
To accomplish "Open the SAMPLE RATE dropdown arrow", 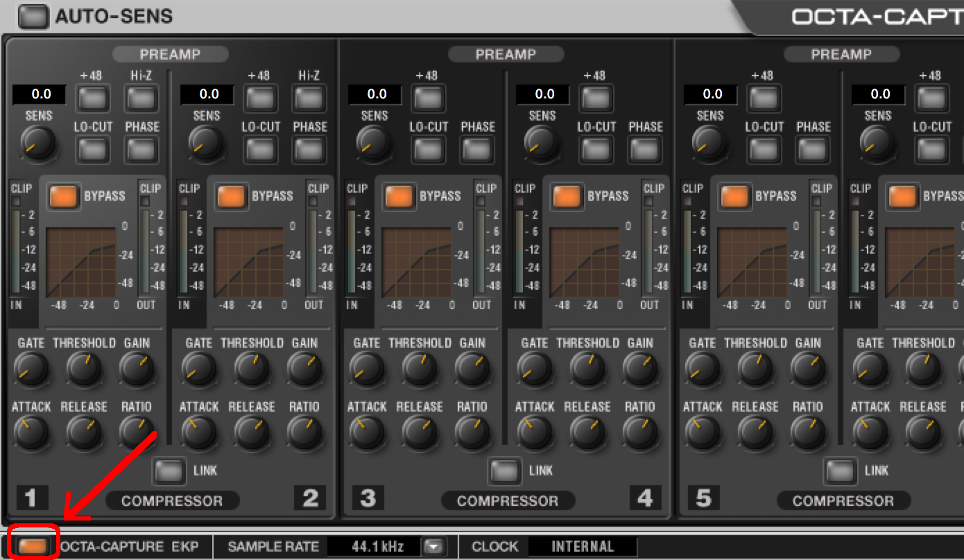I will 433,547.
